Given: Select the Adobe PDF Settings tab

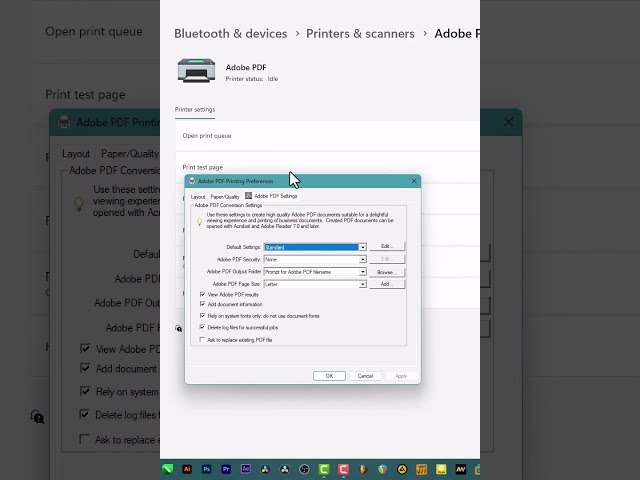Looking at the screenshot, I should pyautogui.click(x=271, y=196).
